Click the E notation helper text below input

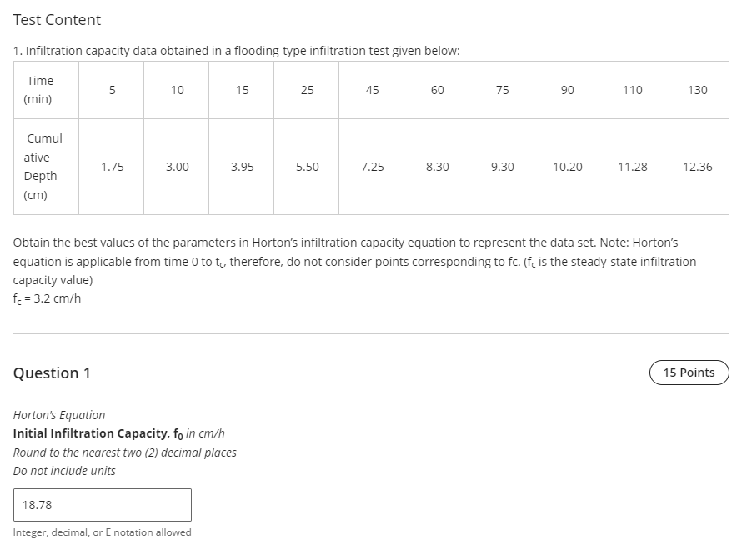pos(103,532)
